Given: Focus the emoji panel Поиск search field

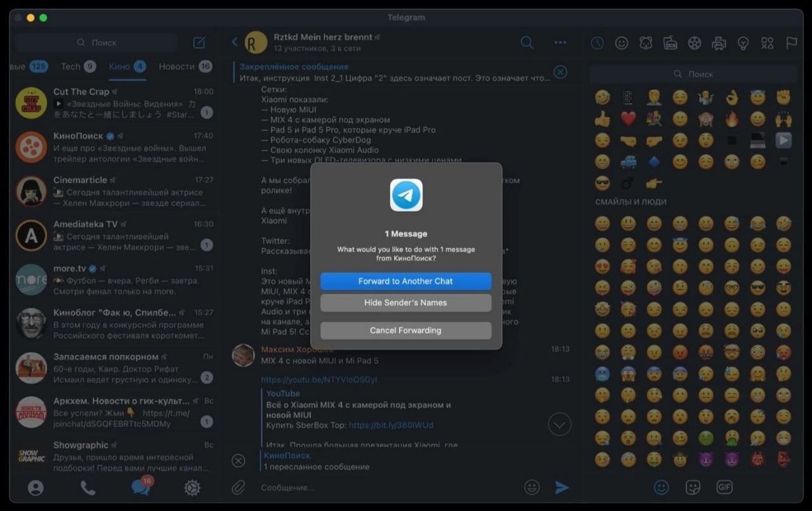Looking at the screenshot, I should pyautogui.click(x=693, y=74).
